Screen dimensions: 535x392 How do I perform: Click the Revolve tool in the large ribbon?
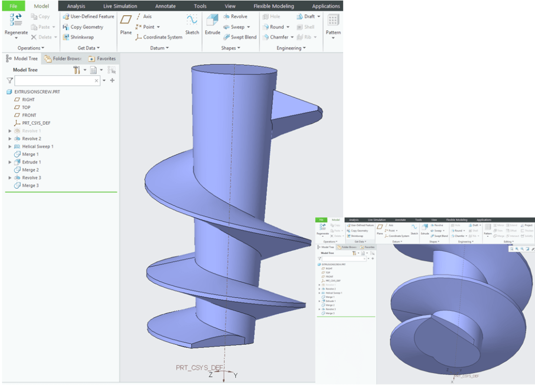235,16
